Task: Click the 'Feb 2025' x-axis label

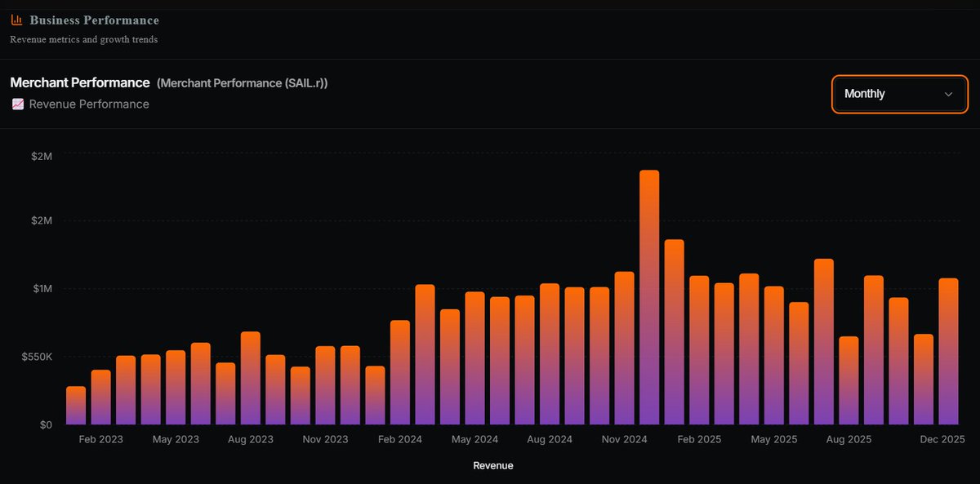Action: [x=699, y=440]
